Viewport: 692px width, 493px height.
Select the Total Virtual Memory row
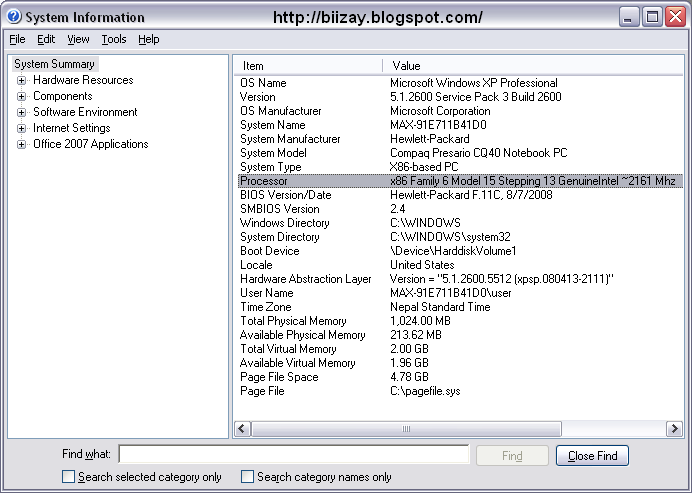tap(459, 349)
